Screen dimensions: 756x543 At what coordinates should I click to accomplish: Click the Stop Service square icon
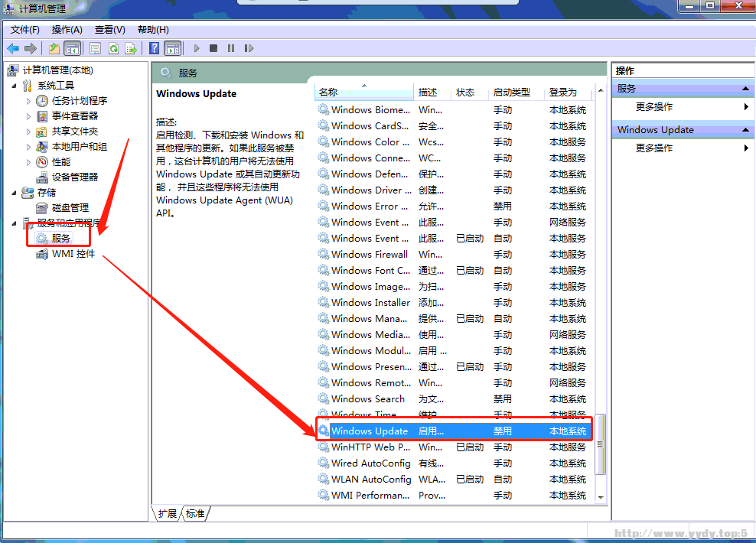(x=213, y=48)
